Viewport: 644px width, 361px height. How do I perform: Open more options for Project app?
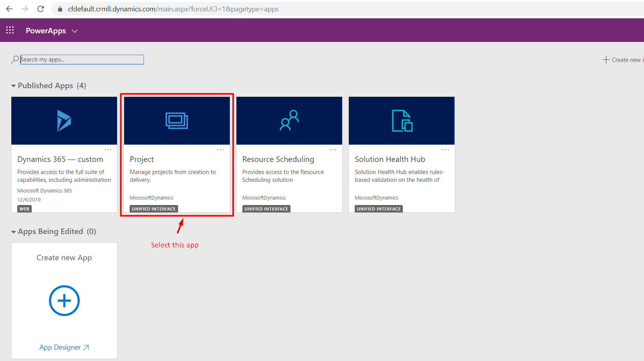pyautogui.click(x=220, y=150)
